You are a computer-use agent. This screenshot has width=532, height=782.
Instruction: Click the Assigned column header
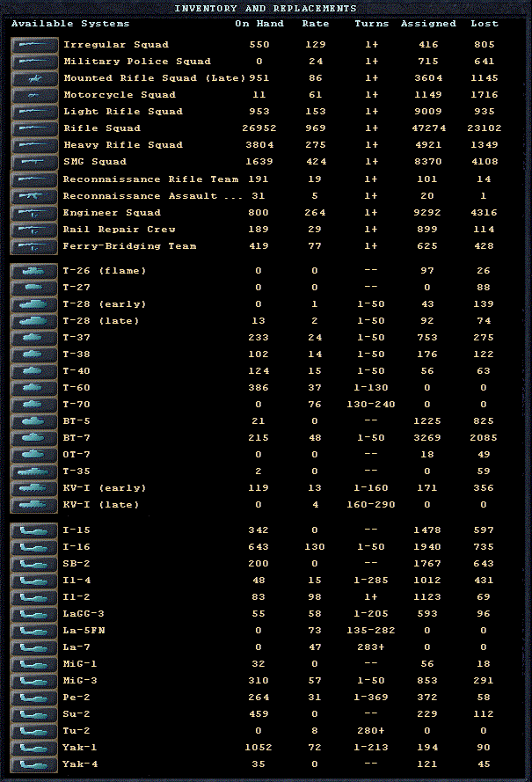coord(428,24)
